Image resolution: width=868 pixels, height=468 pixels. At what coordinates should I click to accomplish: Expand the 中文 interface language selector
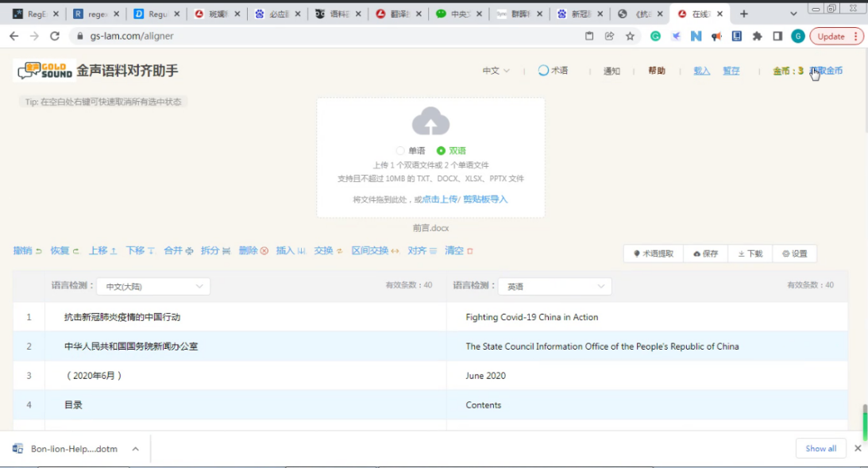pos(496,71)
